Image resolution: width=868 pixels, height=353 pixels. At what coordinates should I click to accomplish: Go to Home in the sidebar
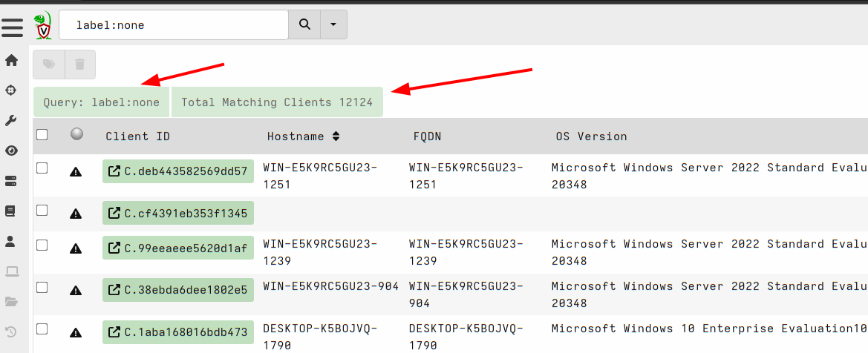point(11,60)
